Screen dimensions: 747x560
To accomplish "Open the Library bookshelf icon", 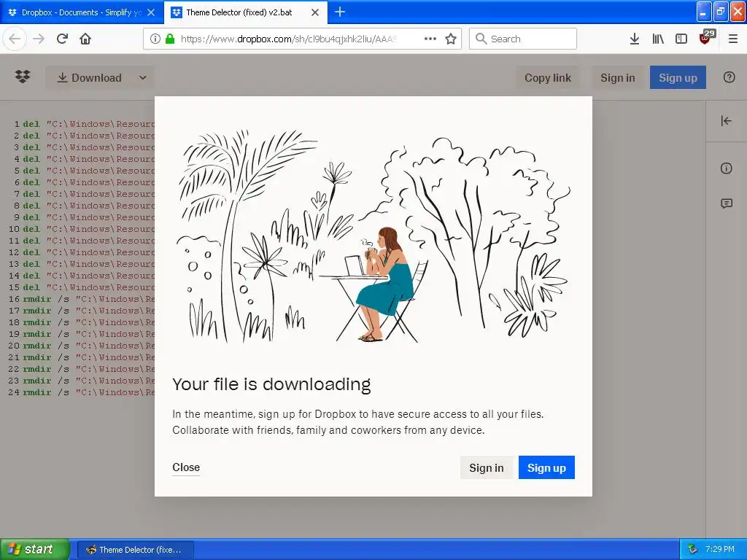I will click(658, 39).
